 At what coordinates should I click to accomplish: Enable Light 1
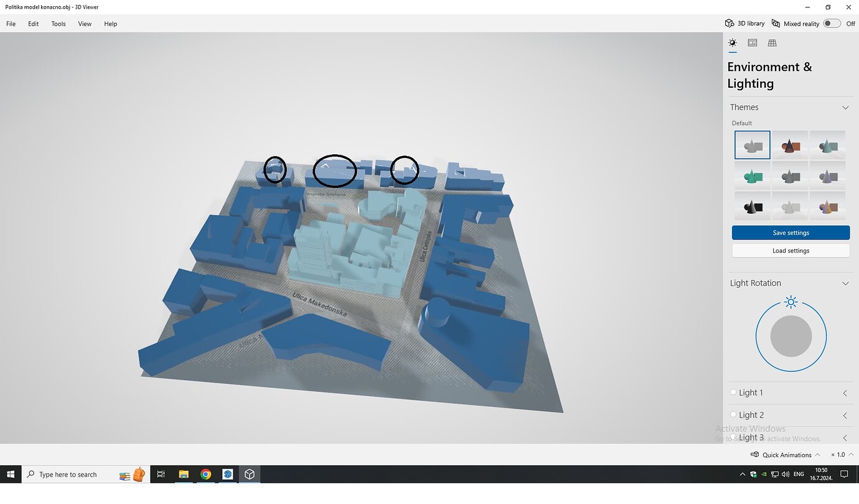click(733, 392)
